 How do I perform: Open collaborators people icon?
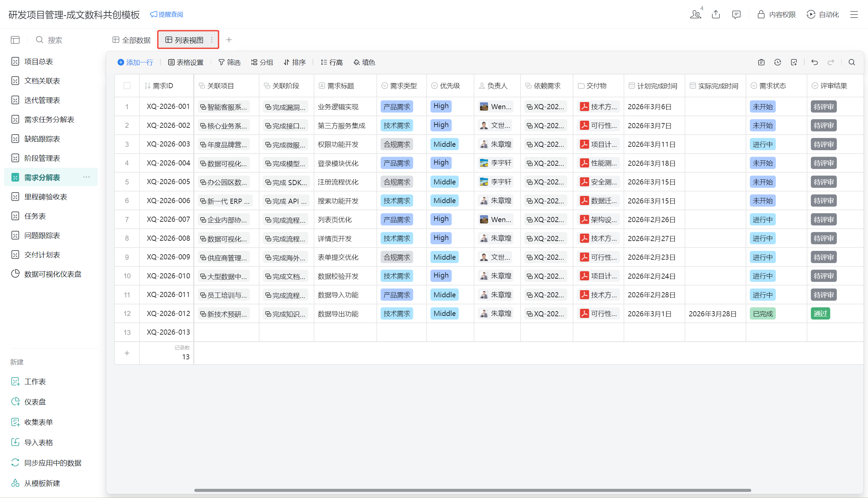coord(695,14)
